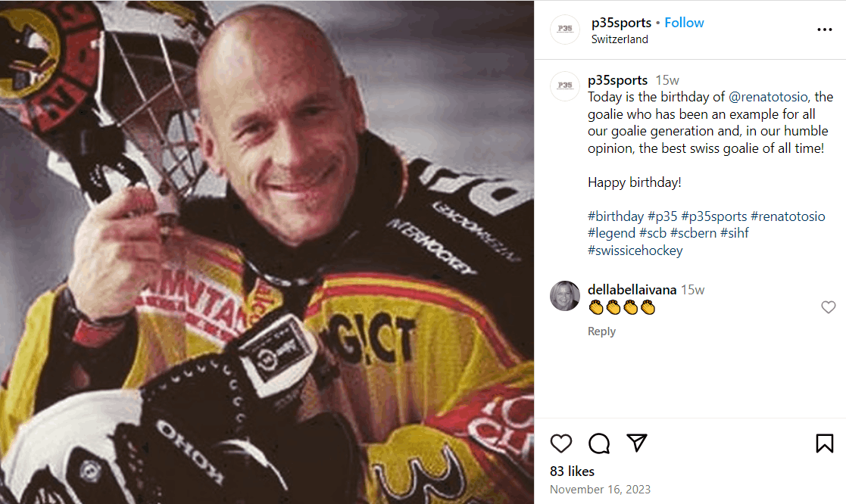Viewport: 846px width, 504px height.
Task: Share post via paper plane icon
Action: [x=637, y=443]
